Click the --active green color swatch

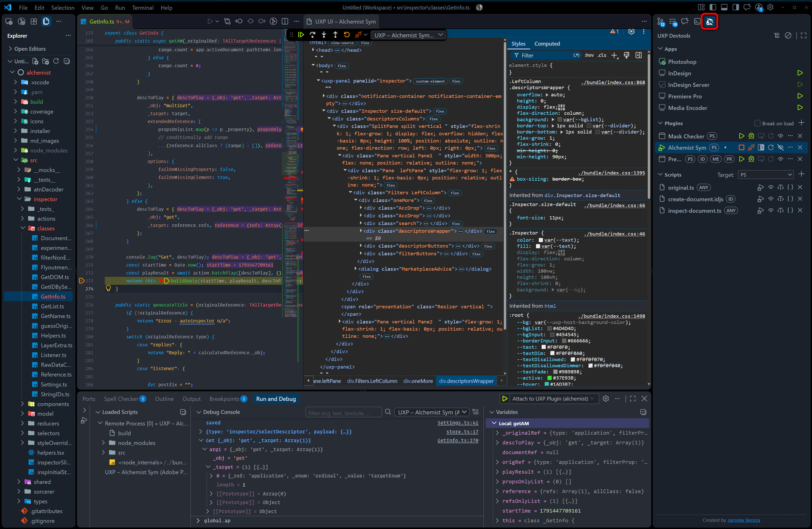(x=549, y=378)
